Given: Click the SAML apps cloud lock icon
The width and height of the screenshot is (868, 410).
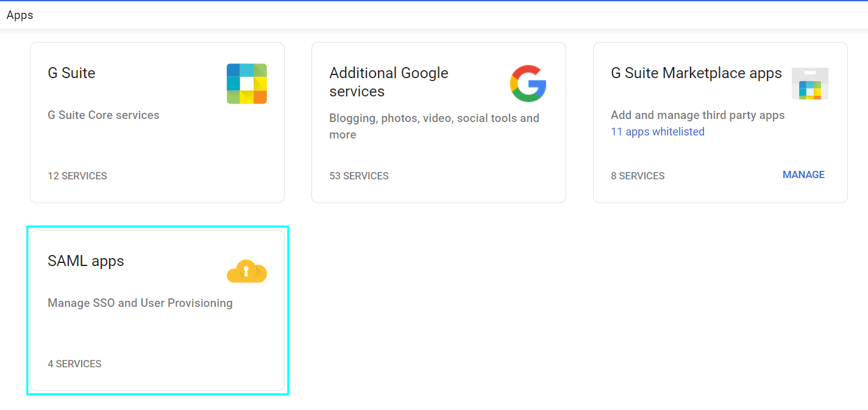Looking at the screenshot, I should tap(247, 272).
